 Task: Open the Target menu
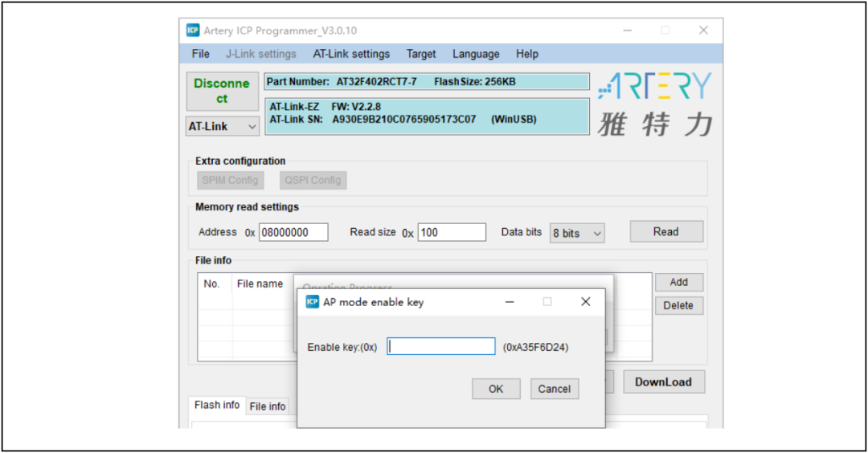click(x=421, y=54)
